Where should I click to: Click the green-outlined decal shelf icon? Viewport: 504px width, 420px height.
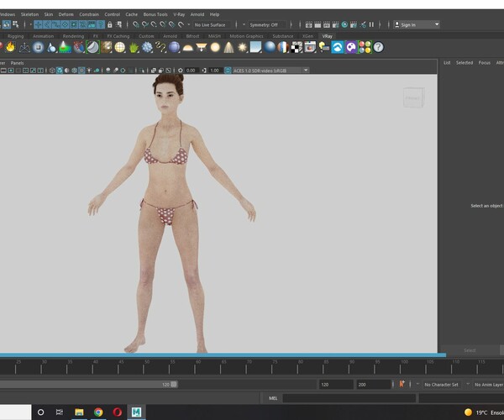coord(92,47)
